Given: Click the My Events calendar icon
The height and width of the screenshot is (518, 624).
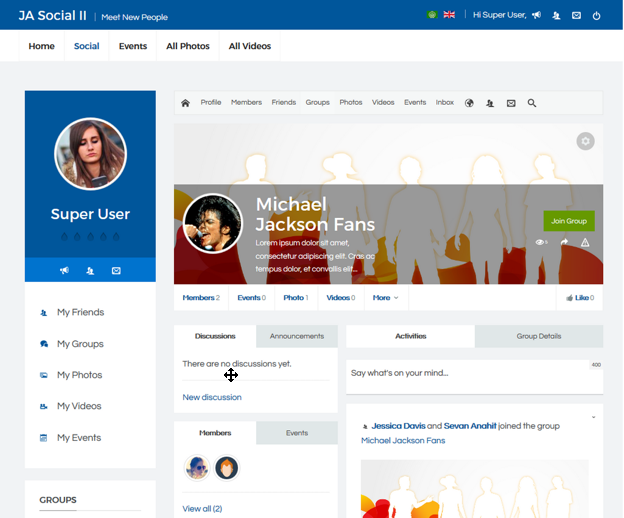Looking at the screenshot, I should (44, 438).
